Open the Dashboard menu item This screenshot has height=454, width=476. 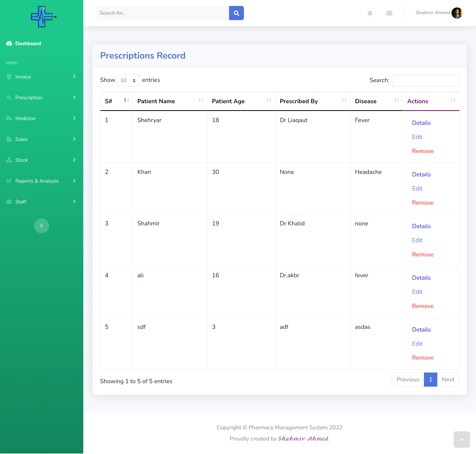click(x=28, y=43)
